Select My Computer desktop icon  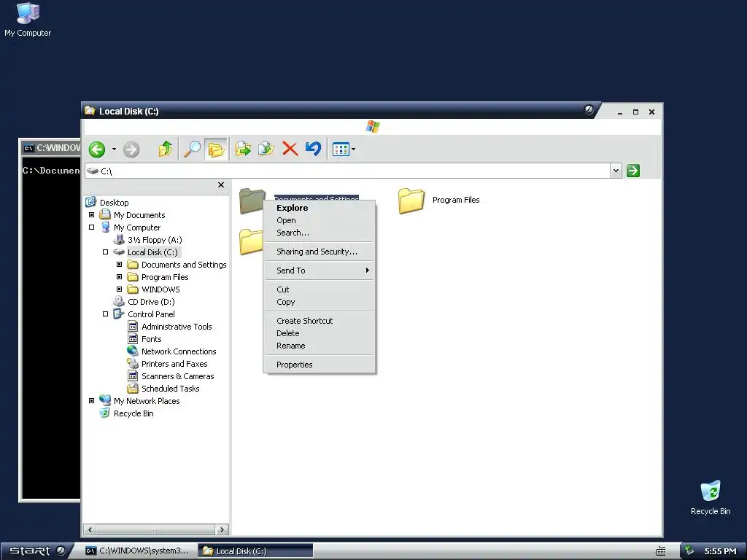[28, 20]
